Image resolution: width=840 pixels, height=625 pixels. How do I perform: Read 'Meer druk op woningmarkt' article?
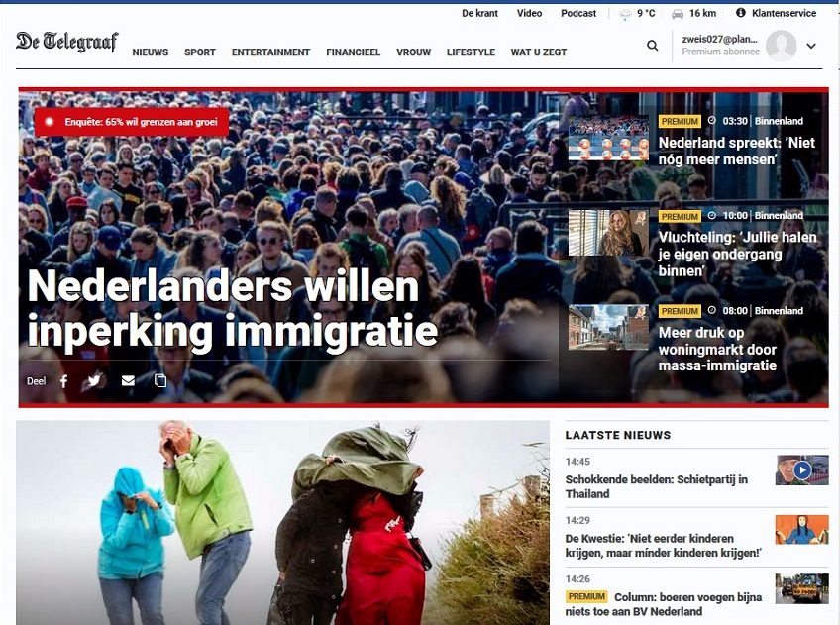[717, 350]
